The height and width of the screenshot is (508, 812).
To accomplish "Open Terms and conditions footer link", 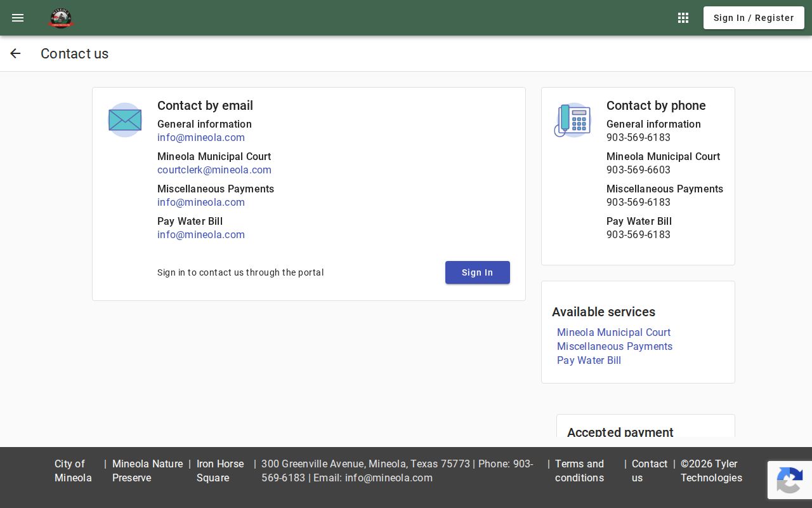I will coord(579,471).
